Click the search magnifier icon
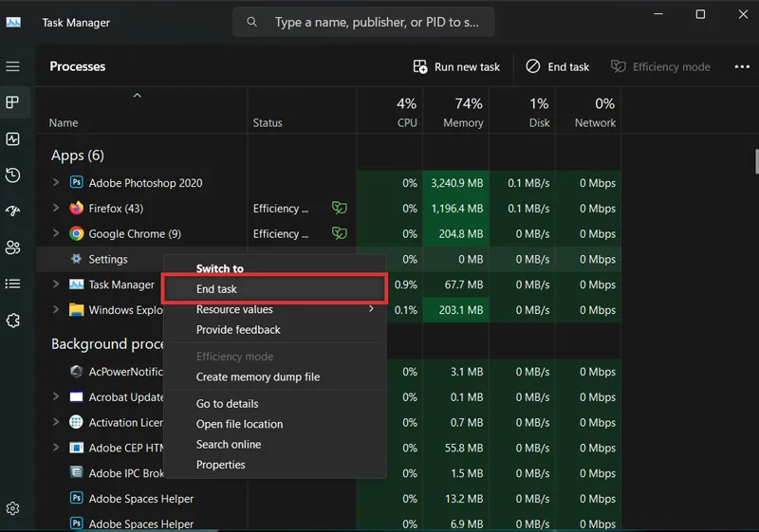 click(x=251, y=22)
